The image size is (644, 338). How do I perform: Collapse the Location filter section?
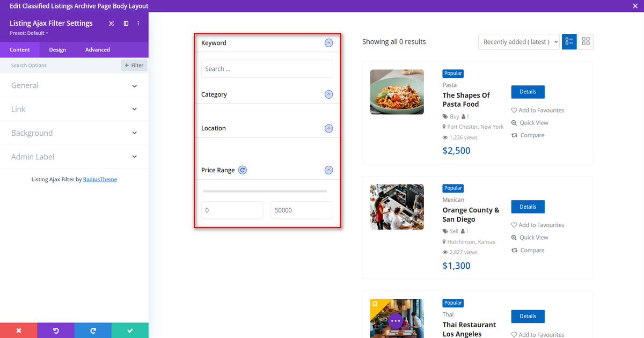329,128
